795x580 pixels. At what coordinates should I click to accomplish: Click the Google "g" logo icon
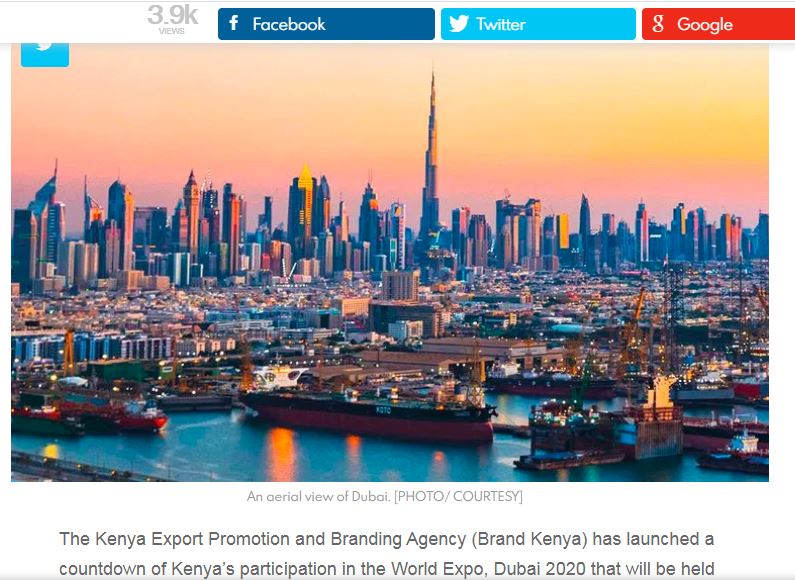pos(658,24)
